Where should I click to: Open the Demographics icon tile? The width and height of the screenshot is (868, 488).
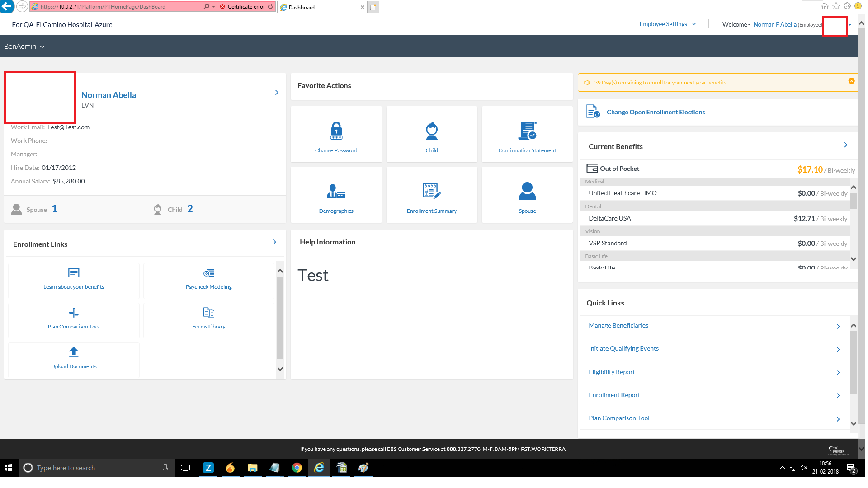coord(336,191)
